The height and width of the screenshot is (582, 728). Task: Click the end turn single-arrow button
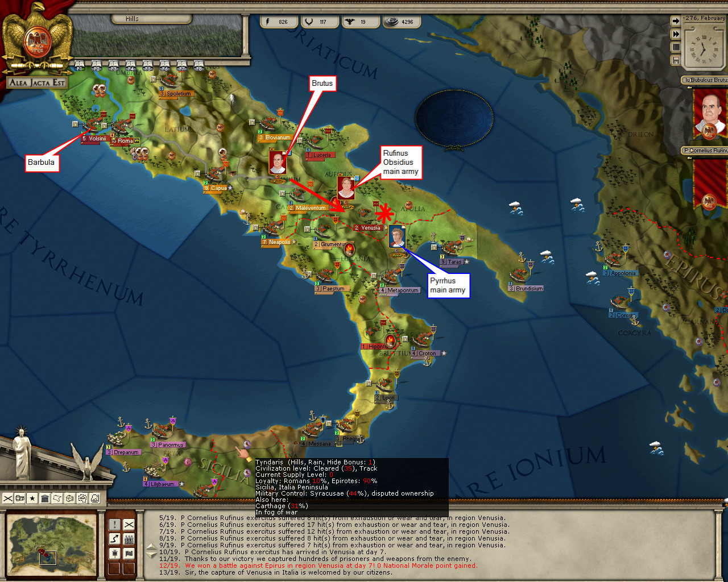(676, 21)
